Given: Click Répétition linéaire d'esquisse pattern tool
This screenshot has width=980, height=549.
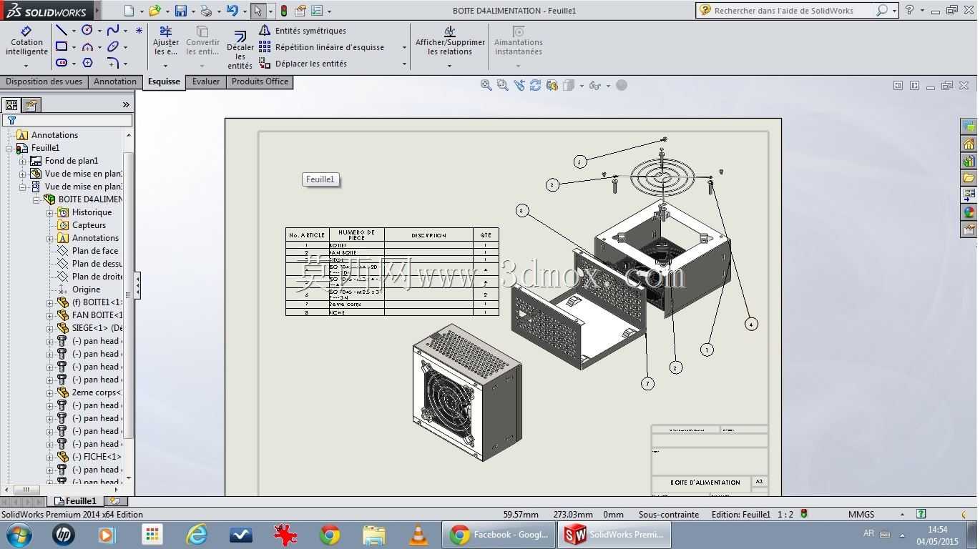Looking at the screenshot, I should coord(323,47).
